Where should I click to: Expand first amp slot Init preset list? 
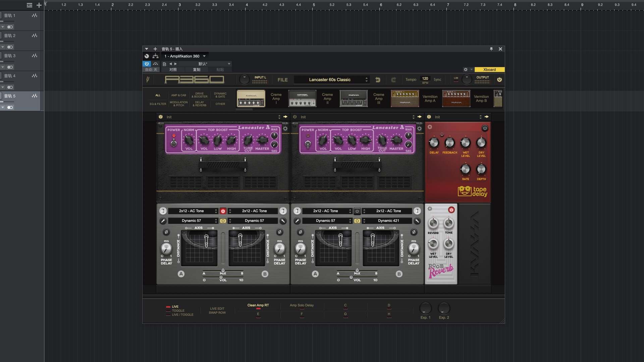[279, 117]
